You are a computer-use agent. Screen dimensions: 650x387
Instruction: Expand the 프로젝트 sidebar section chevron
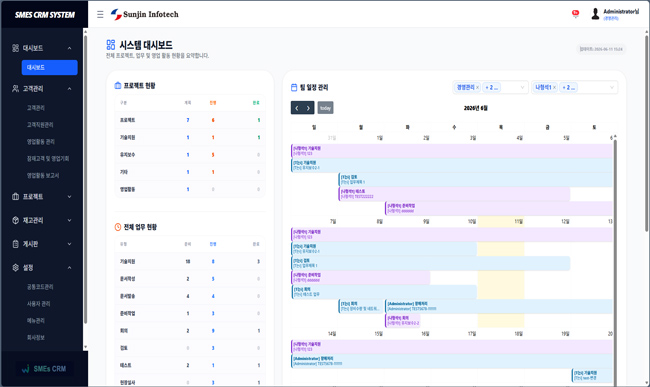pyautogui.click(x=69, y=197)
